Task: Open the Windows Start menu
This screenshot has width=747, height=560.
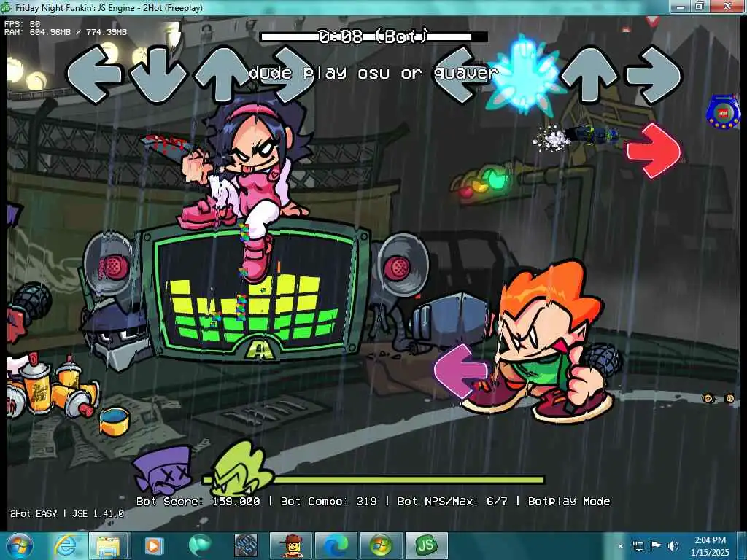Action: [x=20, y=545]
